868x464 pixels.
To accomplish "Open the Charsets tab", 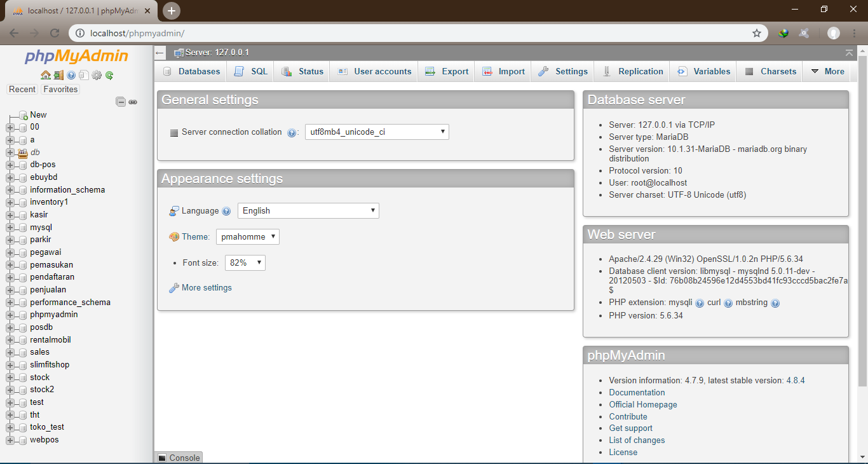I will 770,71.
